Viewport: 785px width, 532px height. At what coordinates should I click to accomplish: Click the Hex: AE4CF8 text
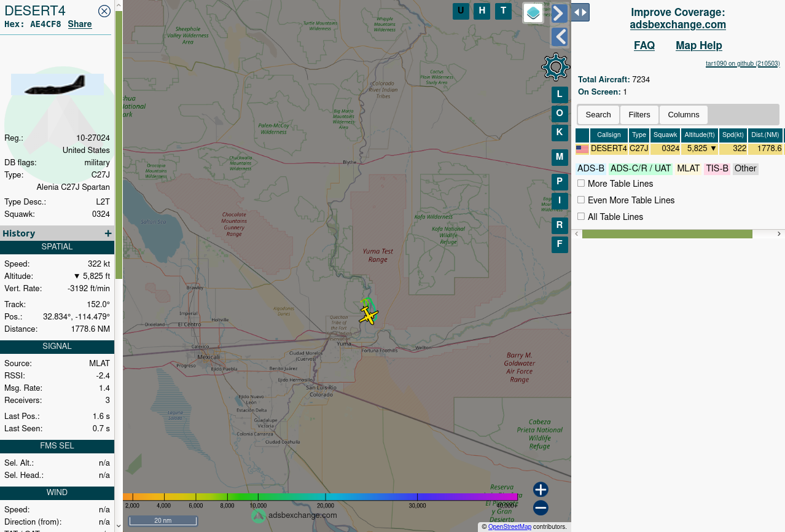[x=33, y=25]
